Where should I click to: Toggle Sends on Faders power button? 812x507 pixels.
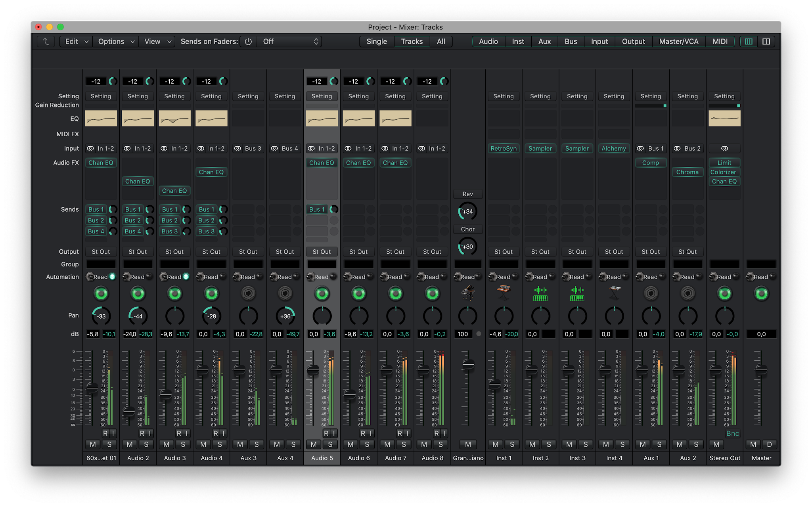click(248, 41)
